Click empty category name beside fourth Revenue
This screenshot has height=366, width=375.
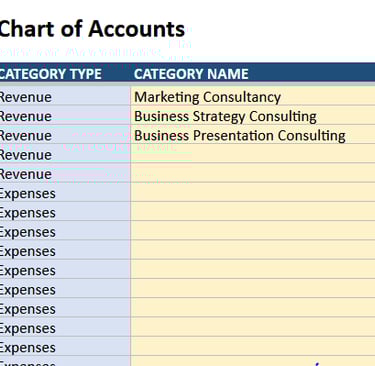pyautogui.click(x=253, y=155)
